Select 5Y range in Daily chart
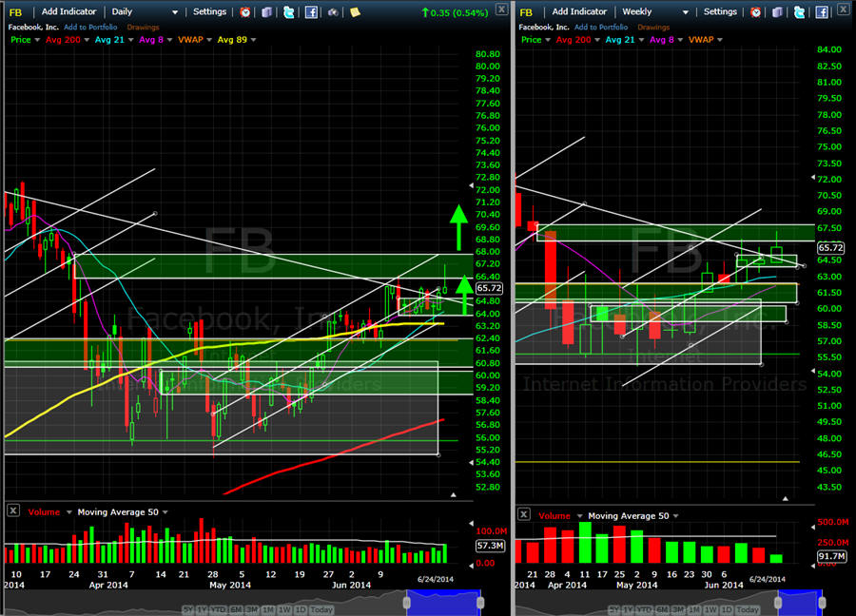 coord(187,609)
